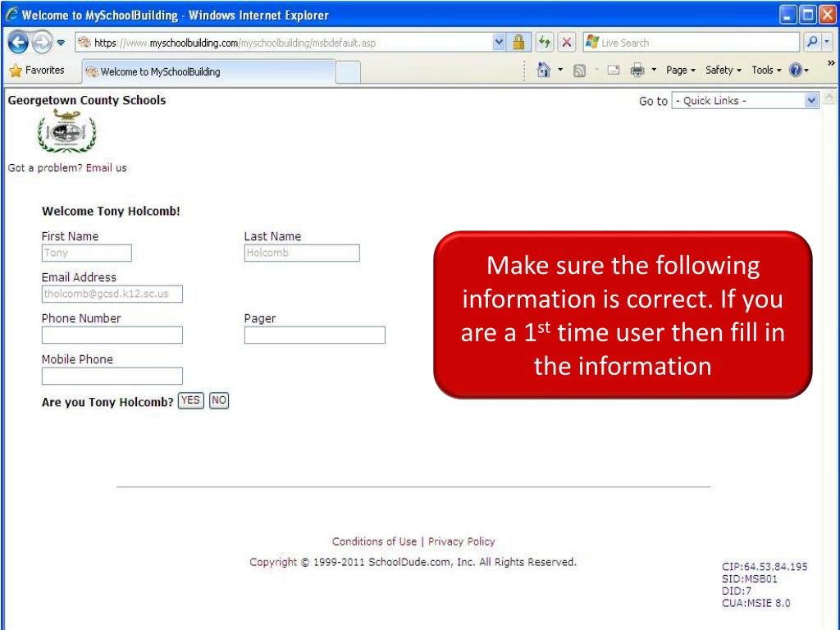Click the Georgetown County Schools logo
The image size is (840, 630).
[x=66, y=130]
